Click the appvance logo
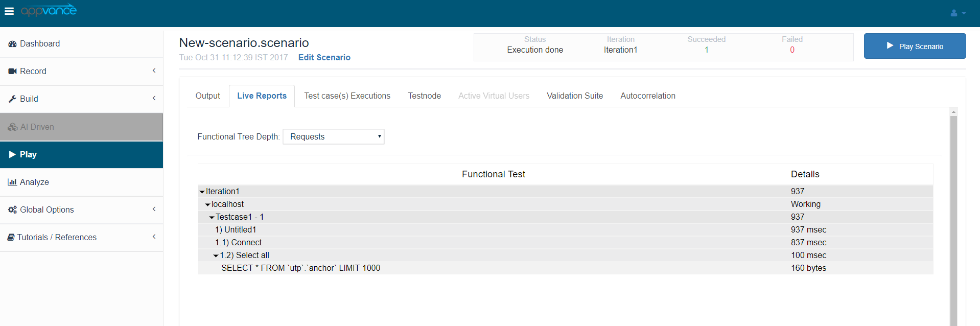Image resolution: width=980 pixels, height=326 pixels. (x=49, y=10)
